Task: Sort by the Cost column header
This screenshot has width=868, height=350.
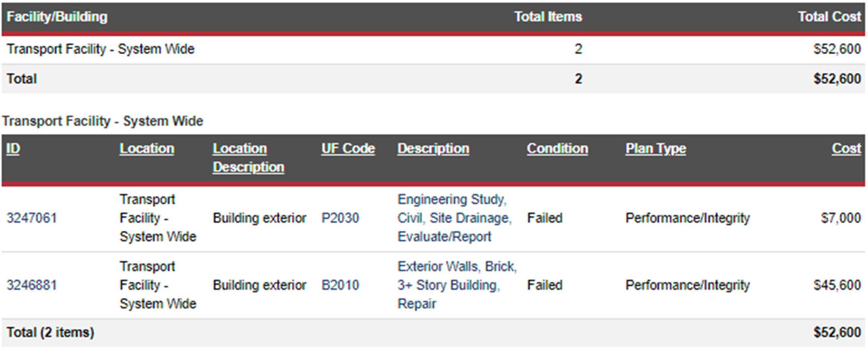Action: point(846,149)
